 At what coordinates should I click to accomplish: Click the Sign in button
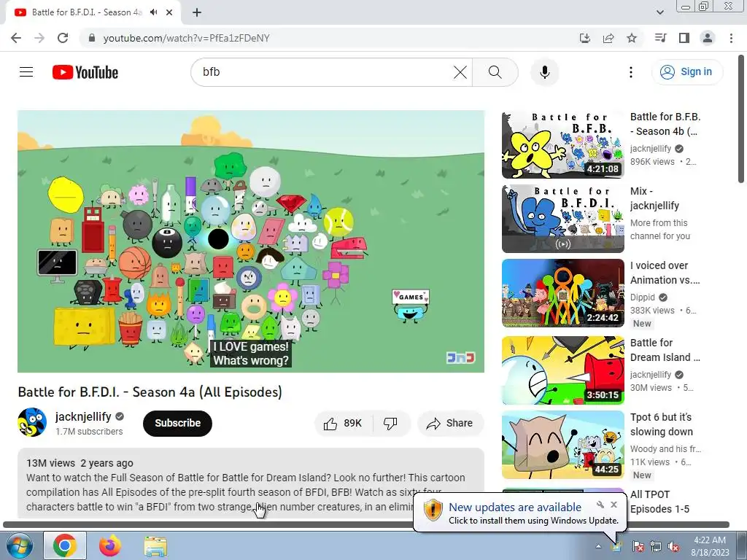coord(687,72)
